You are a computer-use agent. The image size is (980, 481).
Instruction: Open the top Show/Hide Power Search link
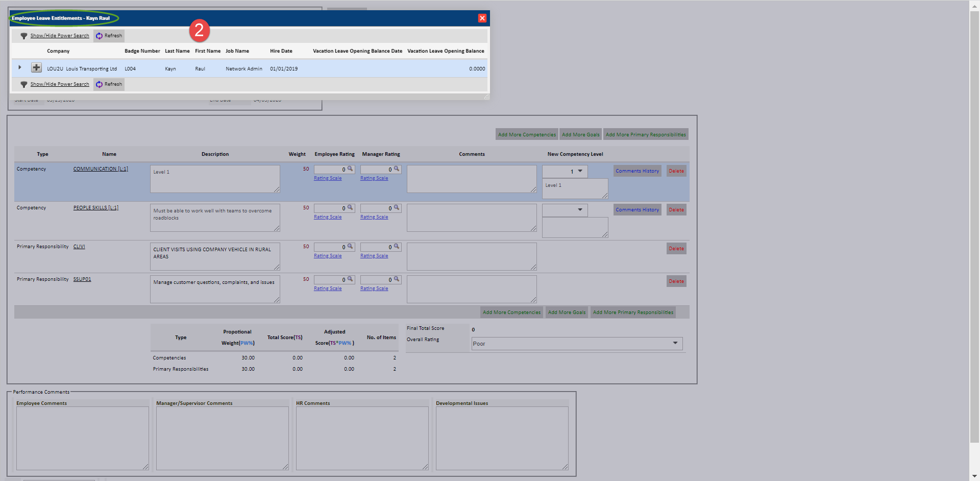click(60, 36)
